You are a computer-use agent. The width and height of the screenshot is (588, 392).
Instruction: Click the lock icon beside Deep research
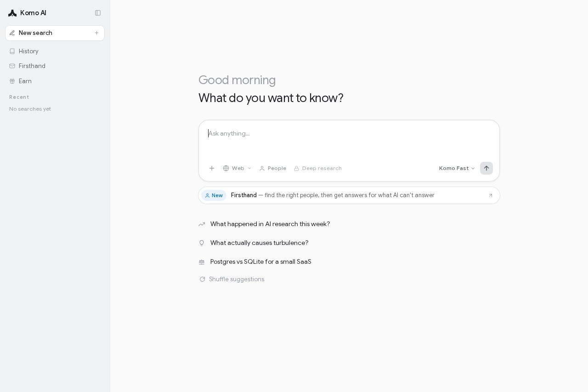297,168
